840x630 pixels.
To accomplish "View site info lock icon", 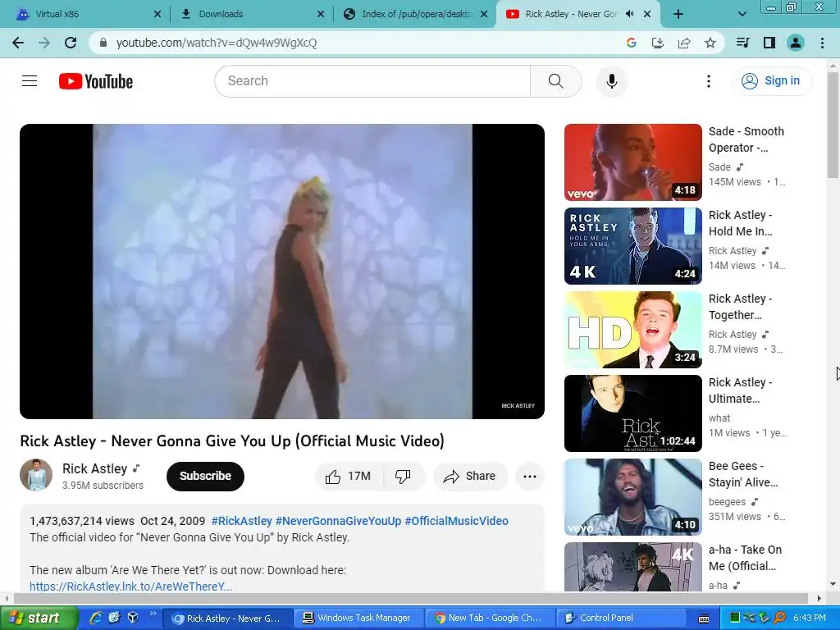I will (103, 43).
